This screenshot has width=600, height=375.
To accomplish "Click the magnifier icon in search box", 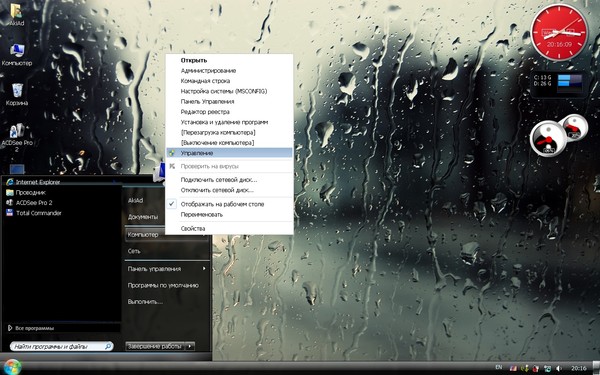I will 108,346.
